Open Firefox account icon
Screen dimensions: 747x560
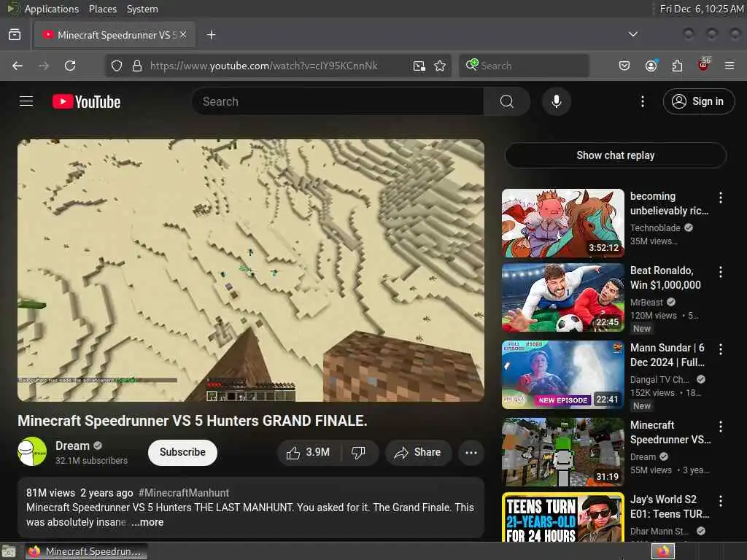tap(651, 66)
